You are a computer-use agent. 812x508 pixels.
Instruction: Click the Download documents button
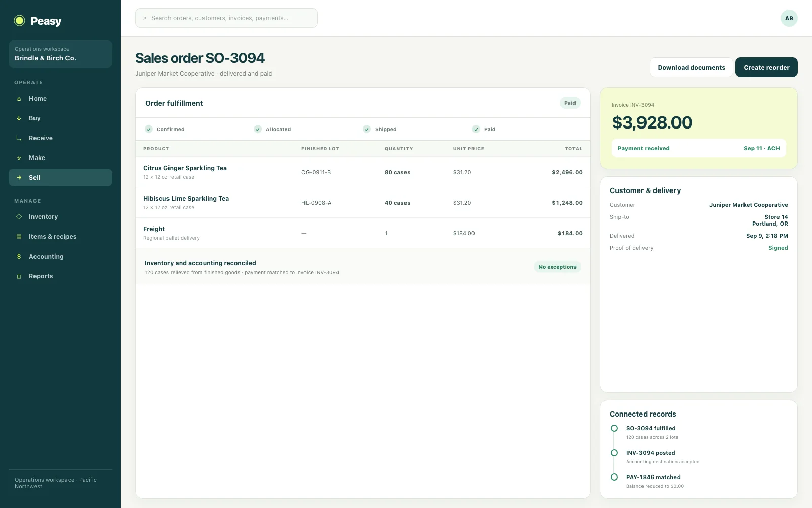691,67
